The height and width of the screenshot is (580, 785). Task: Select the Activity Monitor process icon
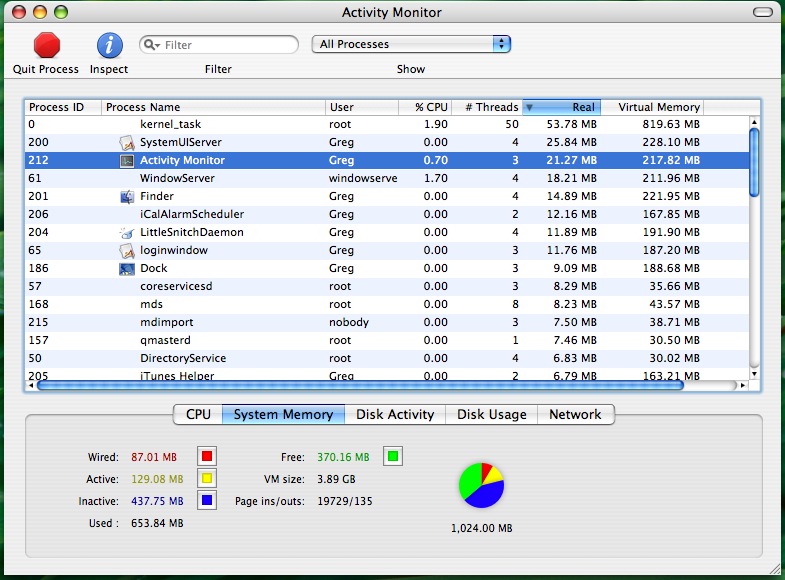(x=127, y=161)
